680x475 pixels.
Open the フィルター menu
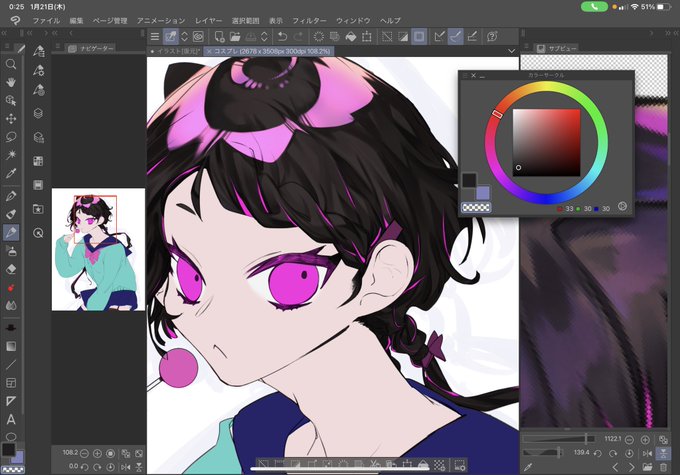(x=309, y=20)
